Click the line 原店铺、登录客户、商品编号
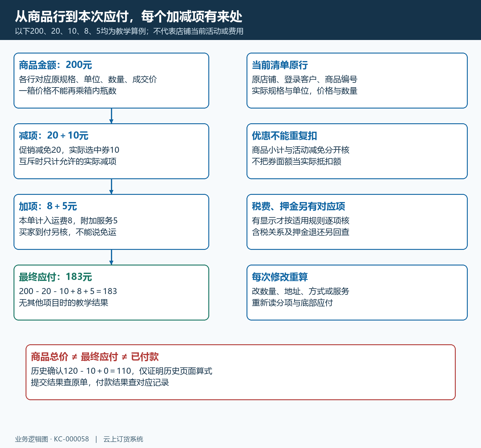The image size is (481, 448). [305, 79]
